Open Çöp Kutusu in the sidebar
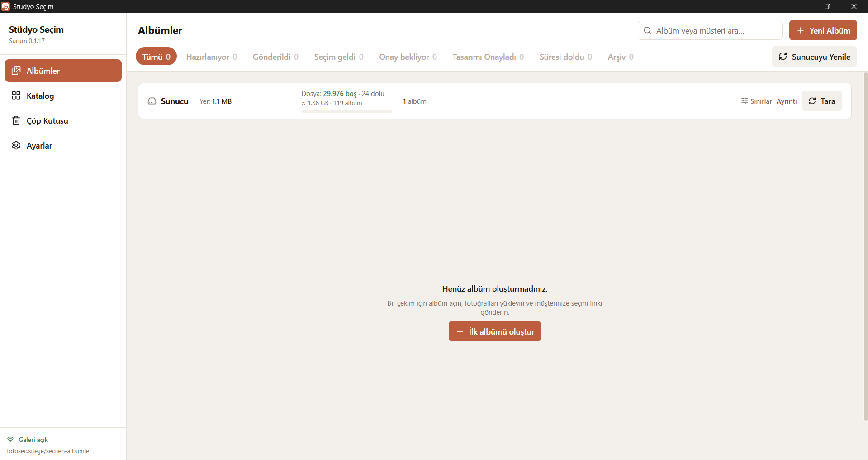 [x=63, y=120]
